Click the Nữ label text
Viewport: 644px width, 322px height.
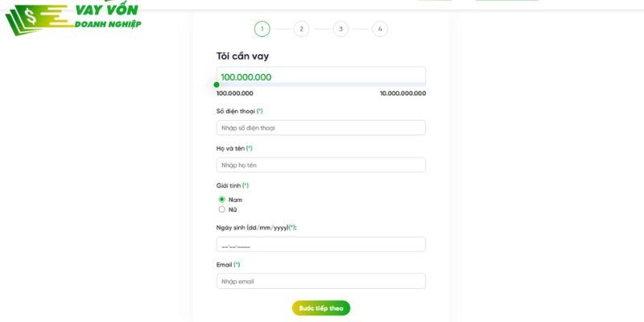[233, 209]
